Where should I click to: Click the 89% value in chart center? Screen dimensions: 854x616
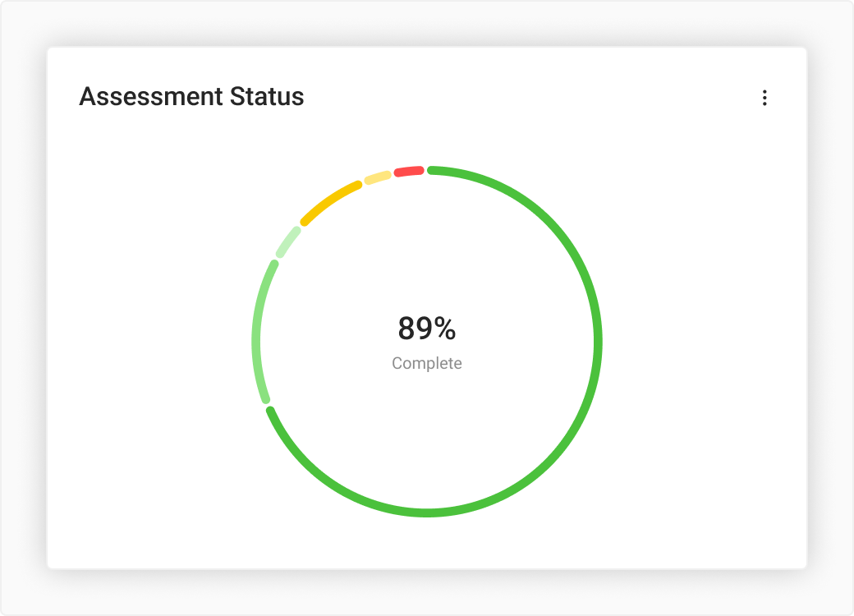coord(426,329)
